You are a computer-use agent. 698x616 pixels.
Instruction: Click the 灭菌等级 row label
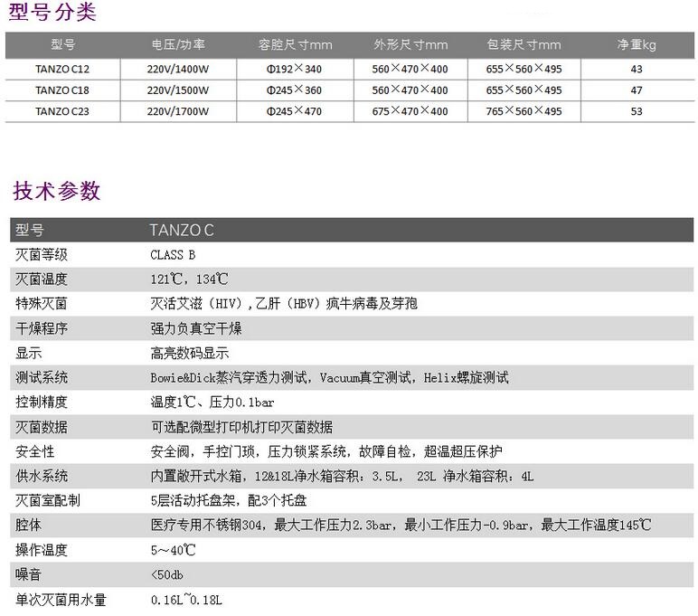(x=42, y=255)
